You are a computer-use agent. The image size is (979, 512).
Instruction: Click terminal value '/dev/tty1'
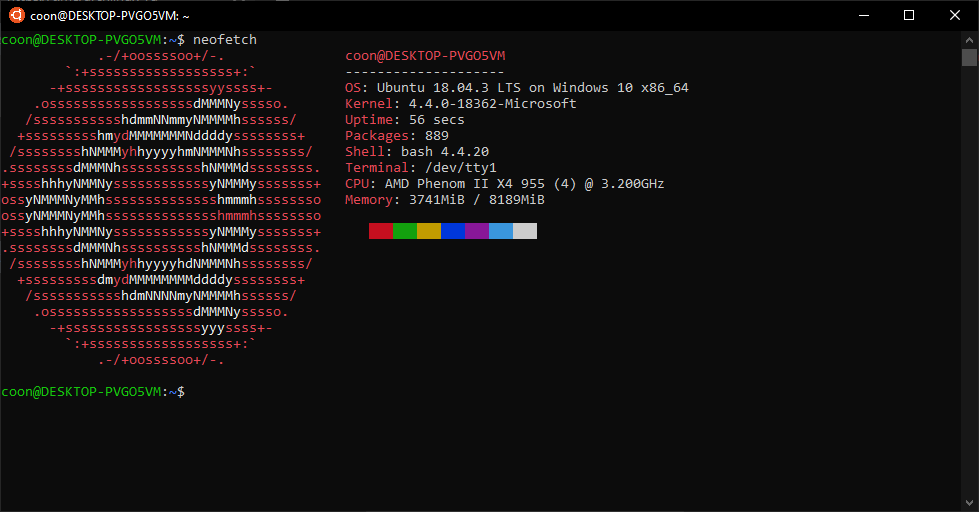(461, 167)
